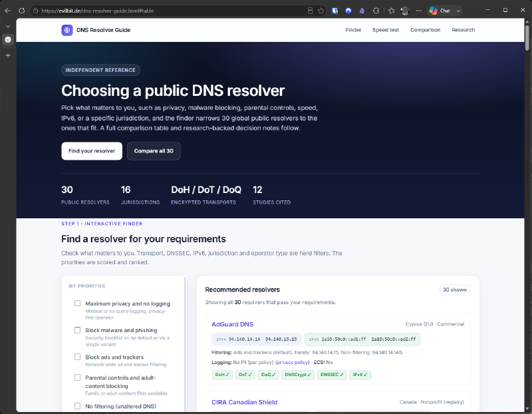Expand the vertical tabs chevron in sidebar

pyautogui.click(x=8, y=26)
